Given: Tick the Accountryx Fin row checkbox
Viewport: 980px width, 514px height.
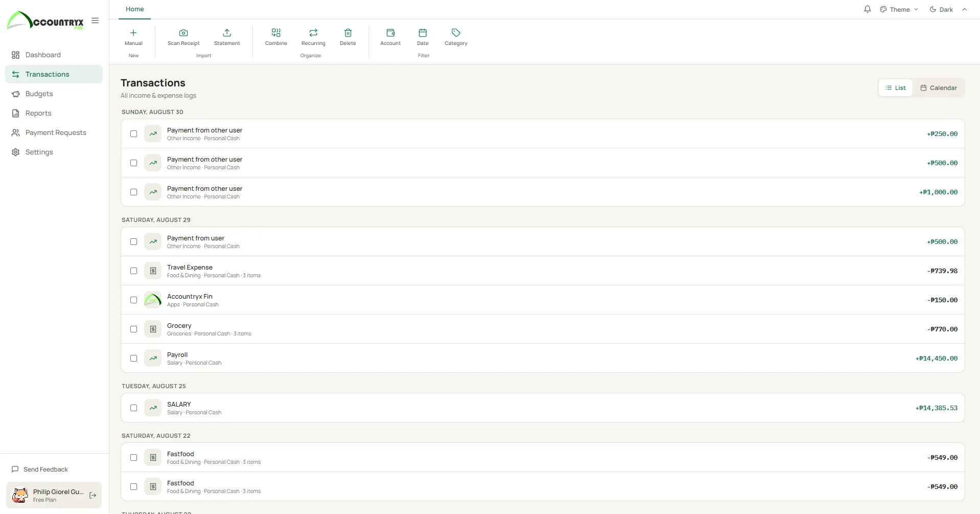Looking at the screenshot, I should click(133, 300).
